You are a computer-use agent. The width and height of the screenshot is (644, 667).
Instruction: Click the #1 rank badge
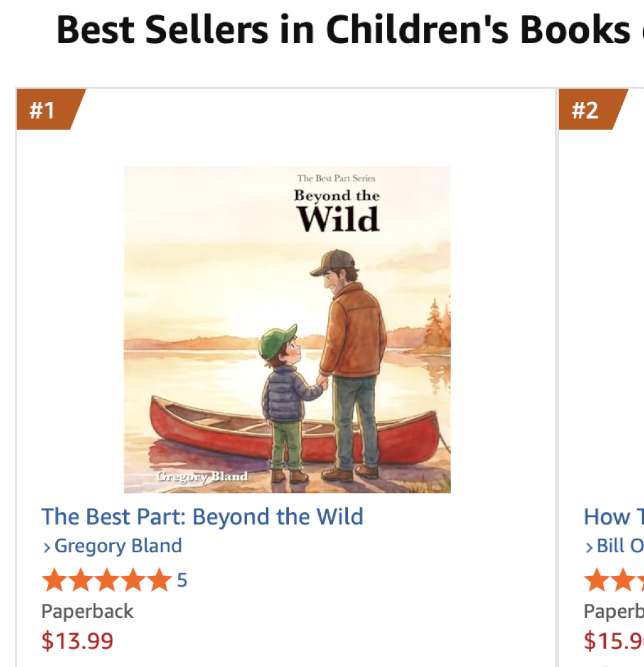click(43, 110)
